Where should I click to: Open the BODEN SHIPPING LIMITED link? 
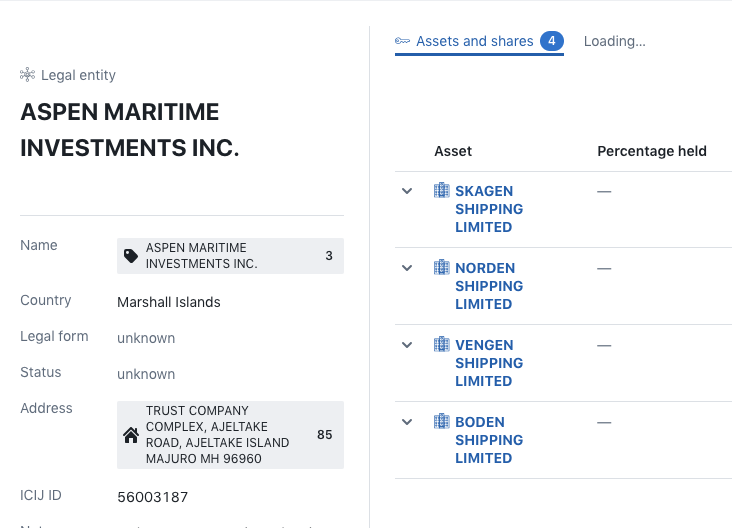(x=489, y=440)
